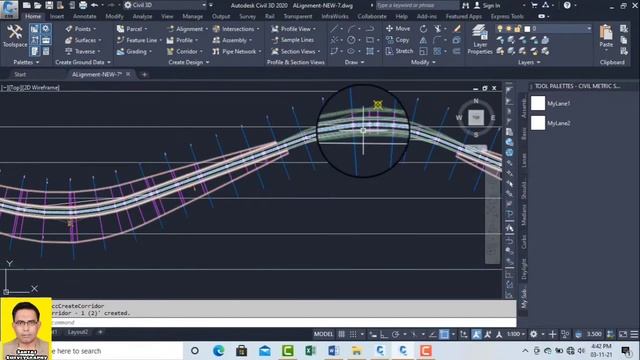Open File Explorer from the taskbar
640x360 pixels.
(x=357, y=351)
